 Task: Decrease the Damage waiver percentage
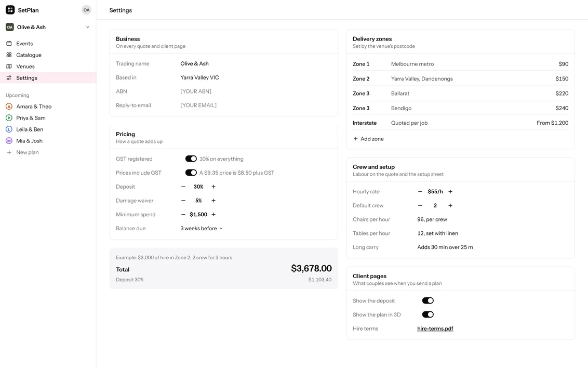click(183, 200)
